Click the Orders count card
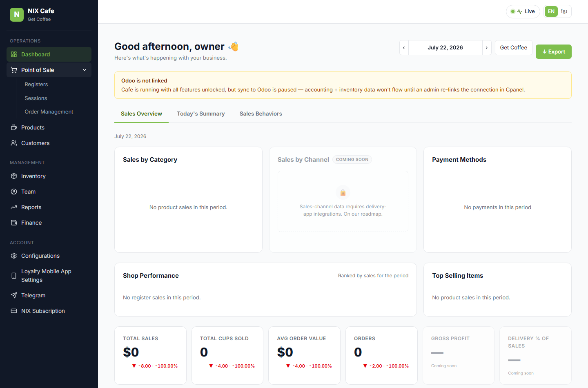The height and width of the screenshot is (388, 588). tap(381, 355)
